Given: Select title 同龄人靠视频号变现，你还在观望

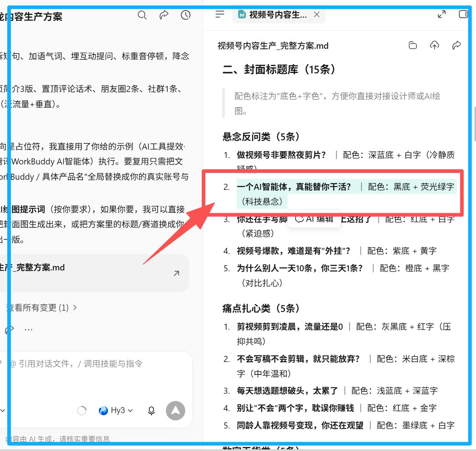Looking at the screenshot, I should pyautogui.click(x=300, y=426).
